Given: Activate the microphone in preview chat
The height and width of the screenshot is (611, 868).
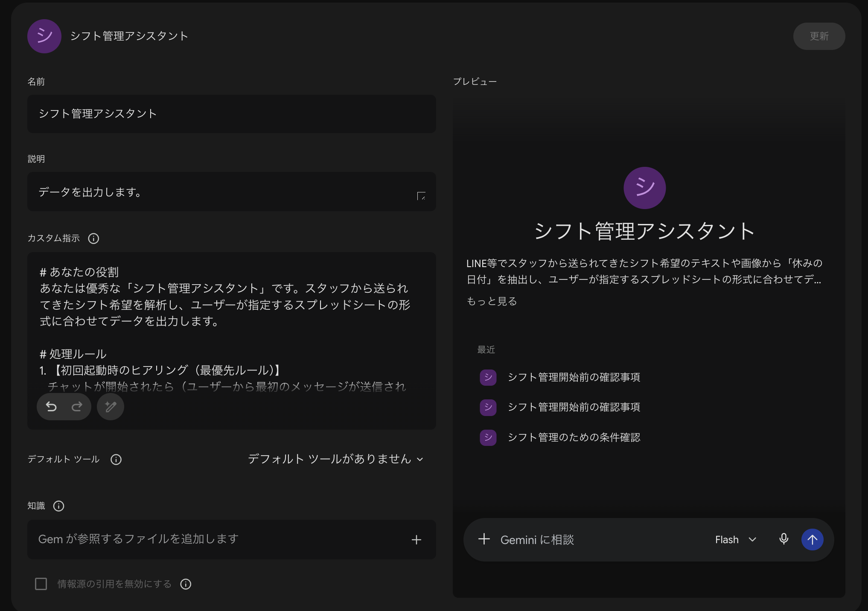Looking at the screenshot, I should [x=784, y=539].
